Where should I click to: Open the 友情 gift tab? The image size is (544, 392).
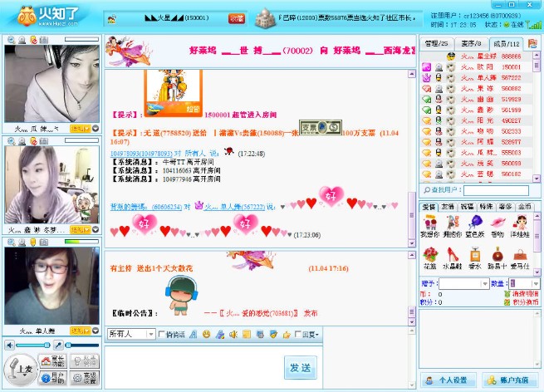(x=448, y=207)
